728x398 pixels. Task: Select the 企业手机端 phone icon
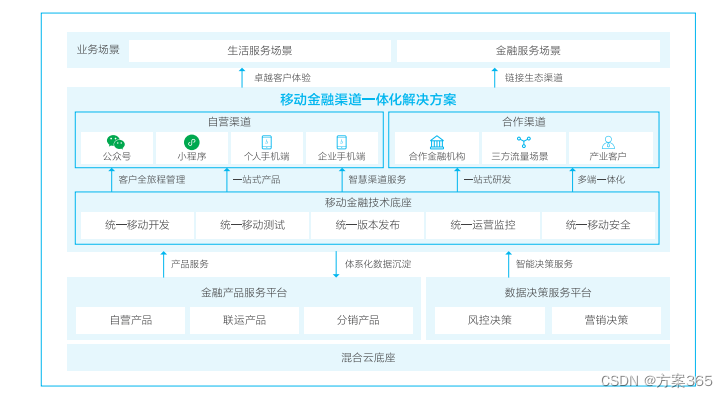click(x=342, y=142)
